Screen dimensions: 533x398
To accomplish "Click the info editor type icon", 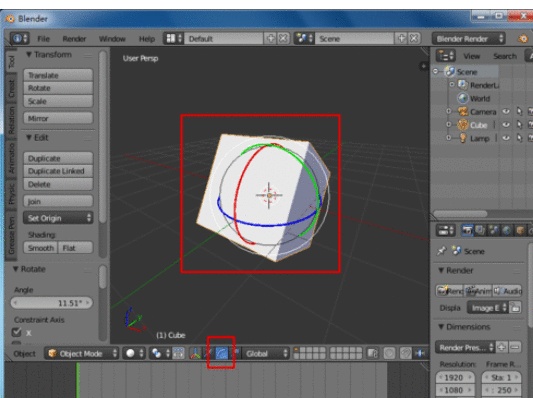I will coord(20,38).
